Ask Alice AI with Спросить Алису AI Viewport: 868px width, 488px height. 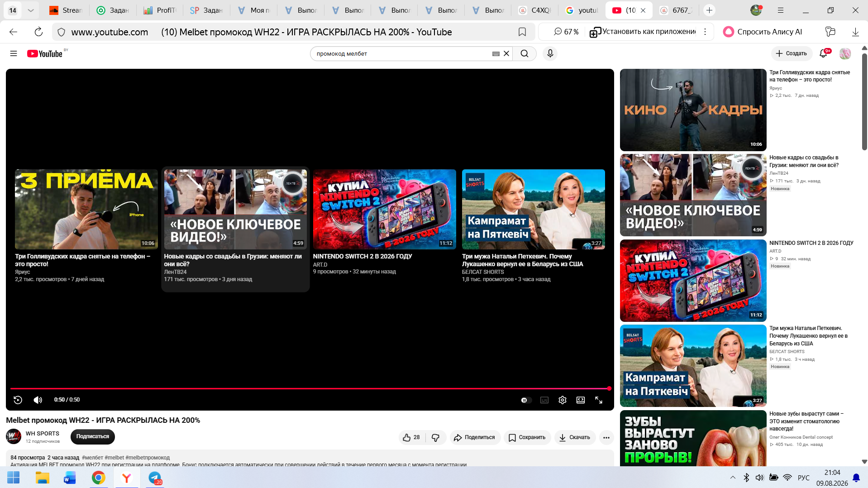point(763,32)
